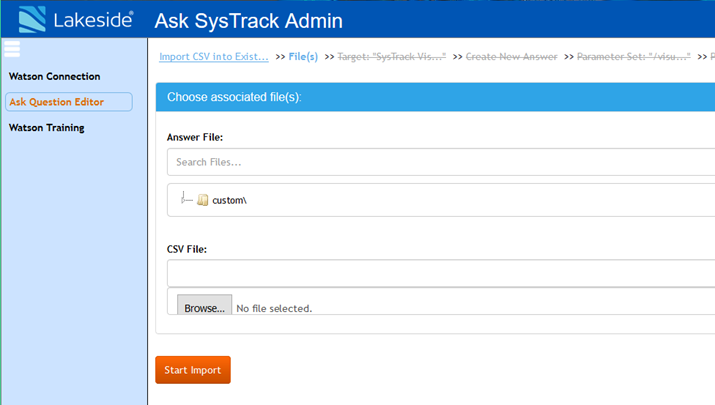Open Ask Question Editor in sidebar
This screenshot has height=405, width=715.
69,102
